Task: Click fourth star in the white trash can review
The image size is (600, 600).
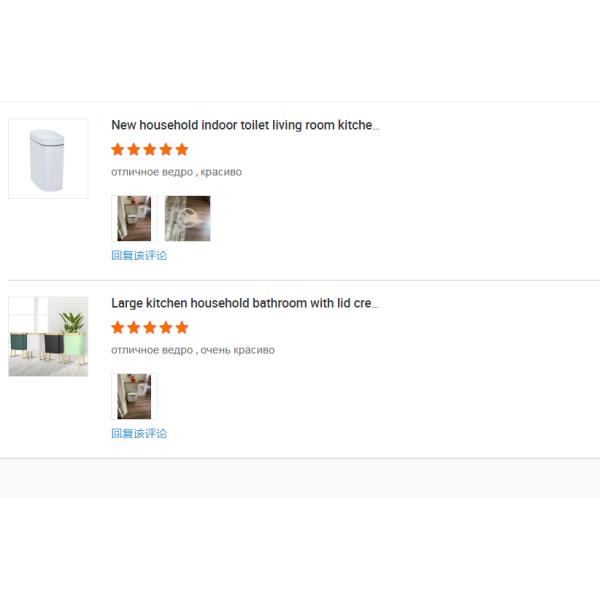Action: coord(166,150)
